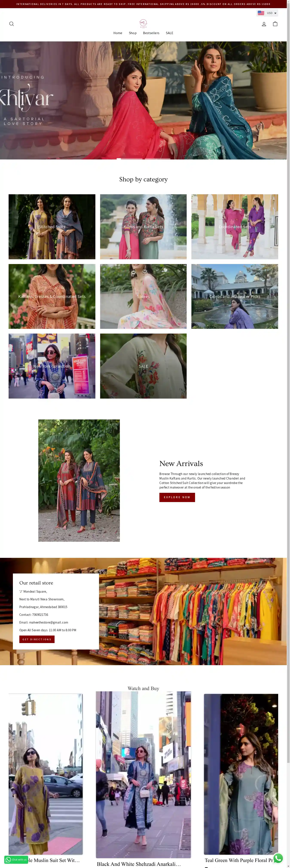This screenshot has height=868, width=290.
Task: Open the Stitched Suits category tile
Action: tap(52, 227)
